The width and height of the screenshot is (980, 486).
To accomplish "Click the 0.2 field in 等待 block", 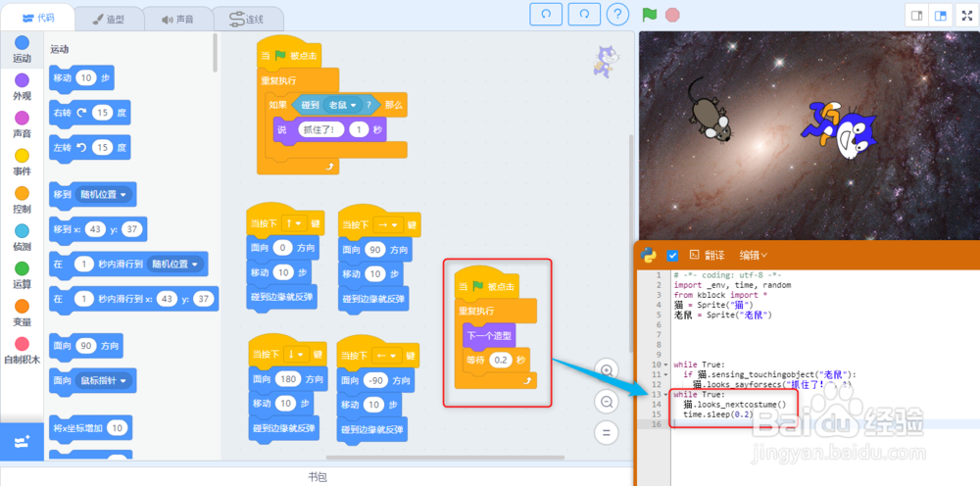I will tap(501, 360).
